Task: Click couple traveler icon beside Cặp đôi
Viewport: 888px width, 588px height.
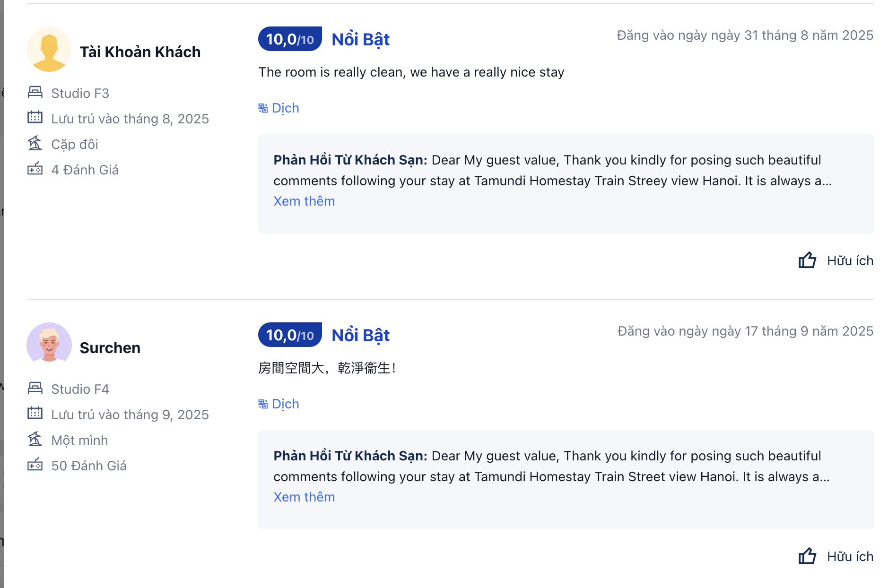Action: [x=35, y=143]
